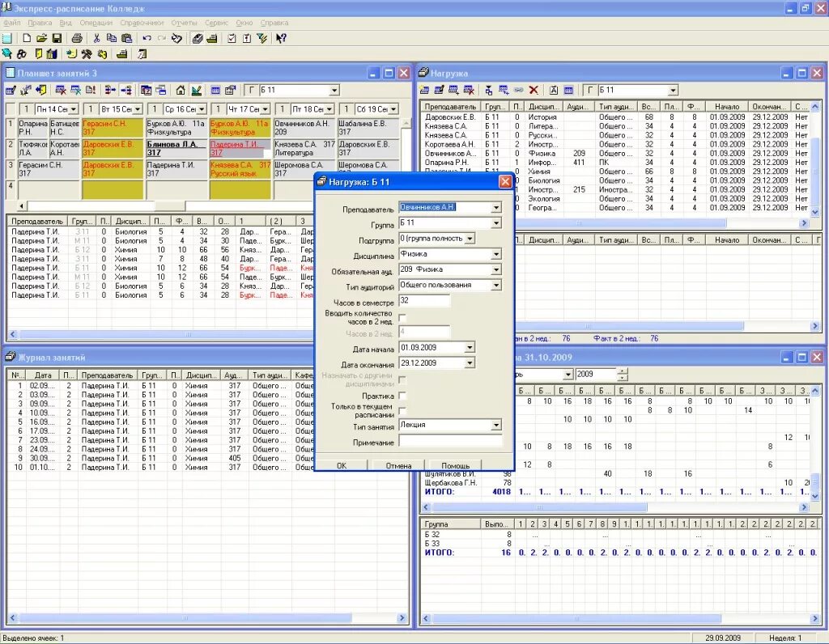Expand the Дата начала date picker
Screen dimensions: 829x644
(470, 348)
